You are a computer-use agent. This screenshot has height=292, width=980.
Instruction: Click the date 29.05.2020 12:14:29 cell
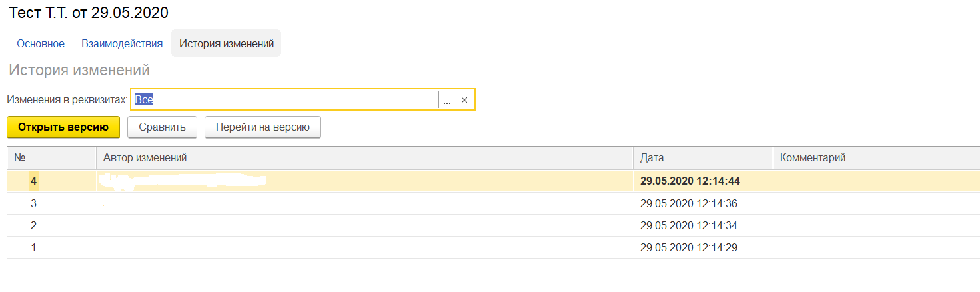(x=689, y=247)
